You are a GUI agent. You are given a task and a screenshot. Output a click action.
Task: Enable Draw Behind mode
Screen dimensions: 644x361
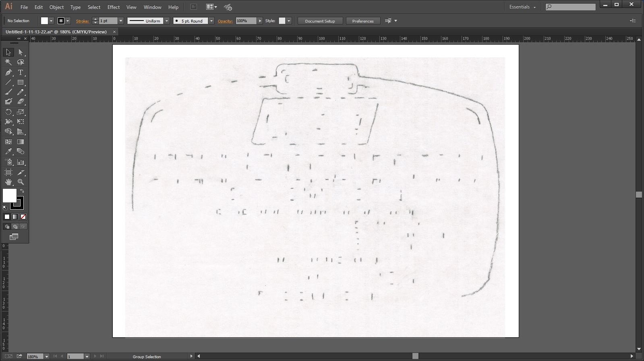coord(15,227)
